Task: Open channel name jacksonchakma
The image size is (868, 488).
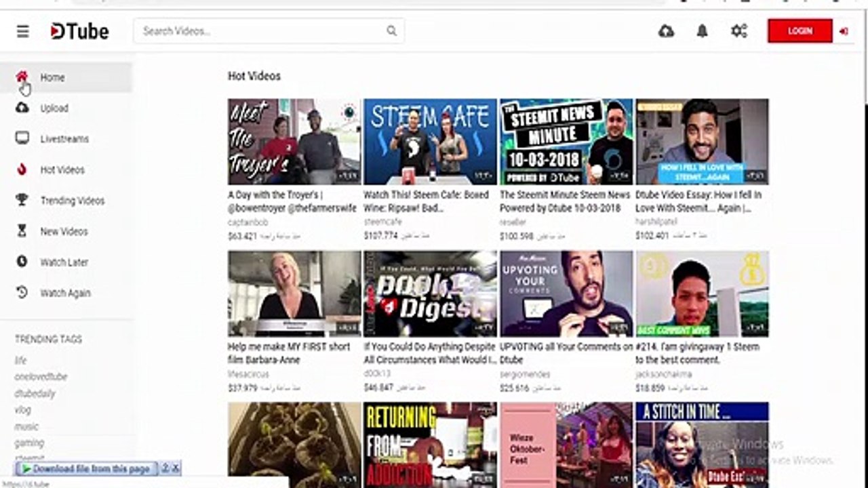Action: tap(664, 374)
